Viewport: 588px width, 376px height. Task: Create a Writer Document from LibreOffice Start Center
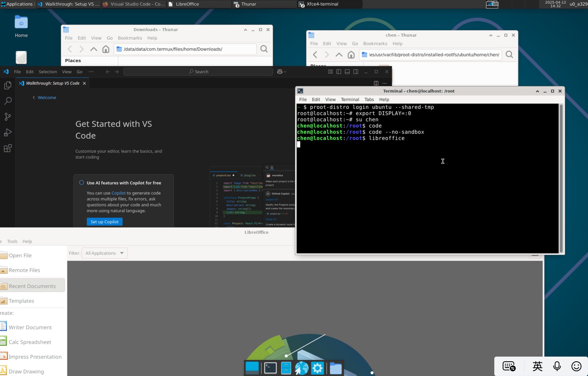click(x=30, y=327)
